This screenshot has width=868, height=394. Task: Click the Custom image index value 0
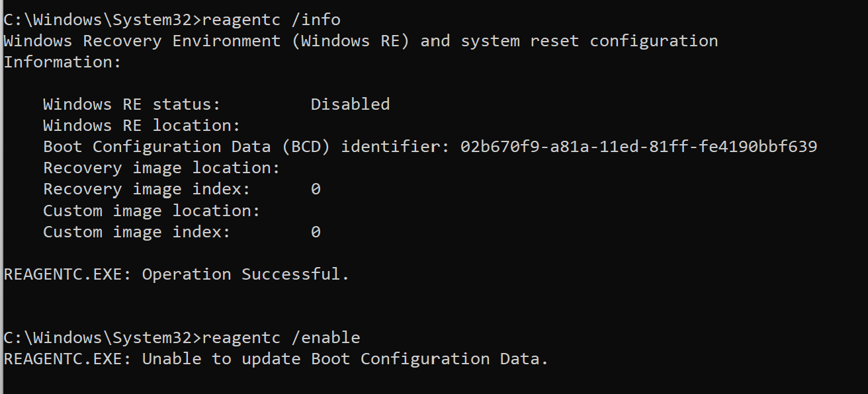pyautogui.click(x=316, y=232)
